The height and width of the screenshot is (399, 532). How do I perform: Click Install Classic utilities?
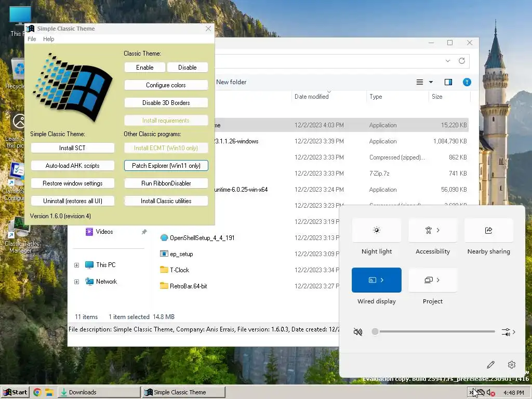click(x=166, y=201)
